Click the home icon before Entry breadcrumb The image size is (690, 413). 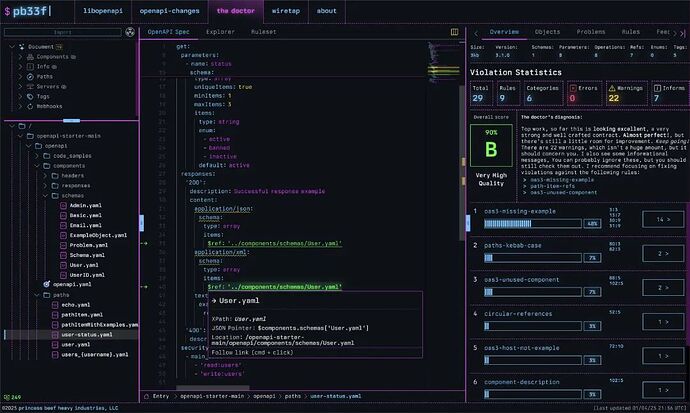tap(145, 396)
